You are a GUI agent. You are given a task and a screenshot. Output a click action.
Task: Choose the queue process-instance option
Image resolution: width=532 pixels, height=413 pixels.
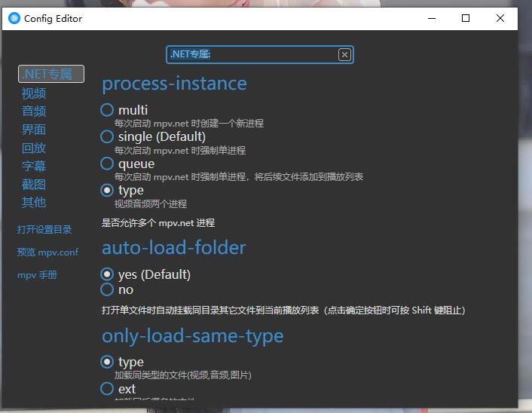point(107,164)
